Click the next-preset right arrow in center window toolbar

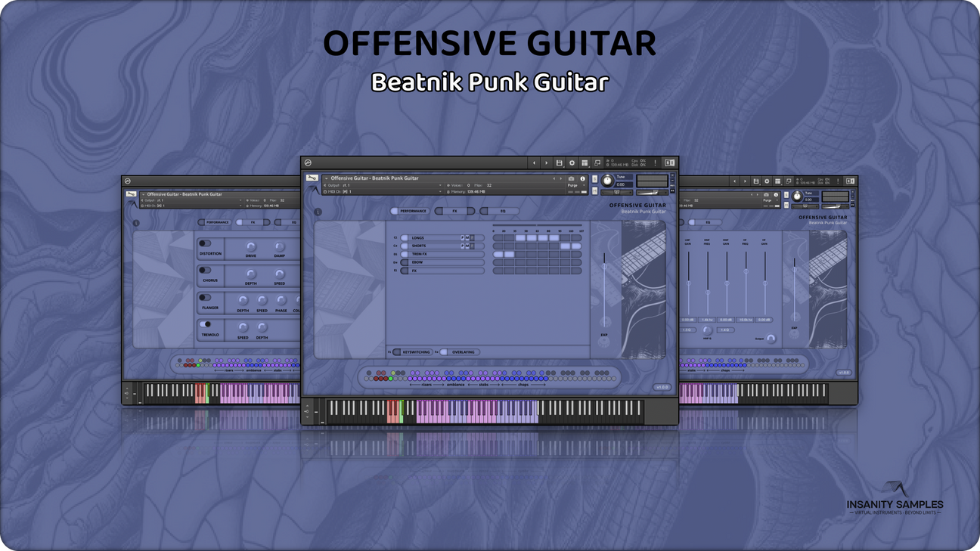[546, 163]
